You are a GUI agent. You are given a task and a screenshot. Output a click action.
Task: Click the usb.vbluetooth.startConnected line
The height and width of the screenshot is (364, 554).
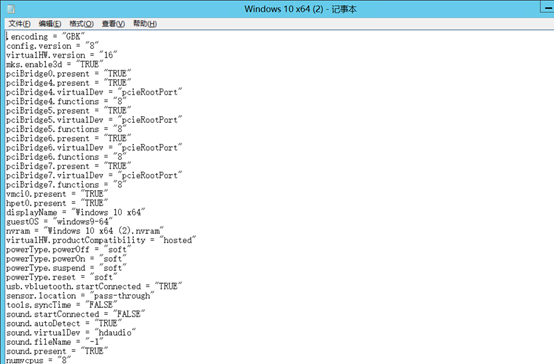coord(94,286)
